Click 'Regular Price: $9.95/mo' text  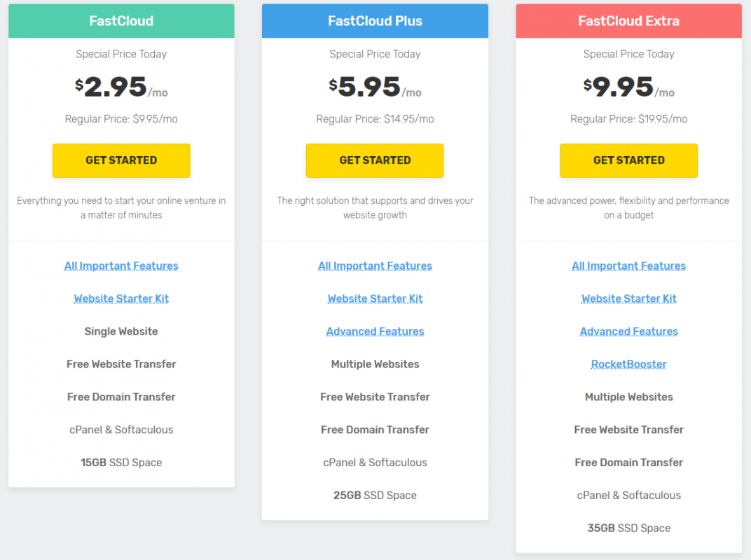click(x=121, y=119)
